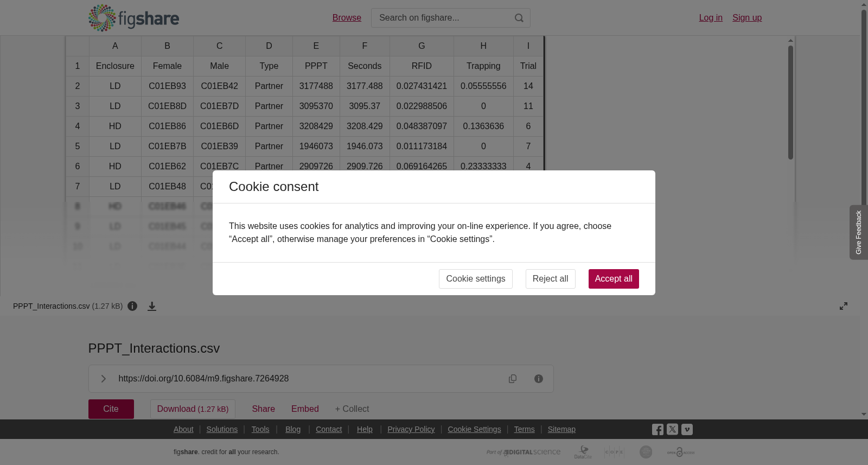Click cell 3208429 in PPPT column
The image size is (868, 465).
[316, 126]
